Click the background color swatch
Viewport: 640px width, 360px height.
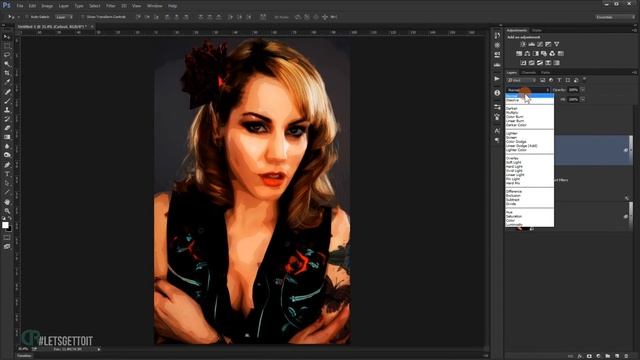click(x=10, y=229)
